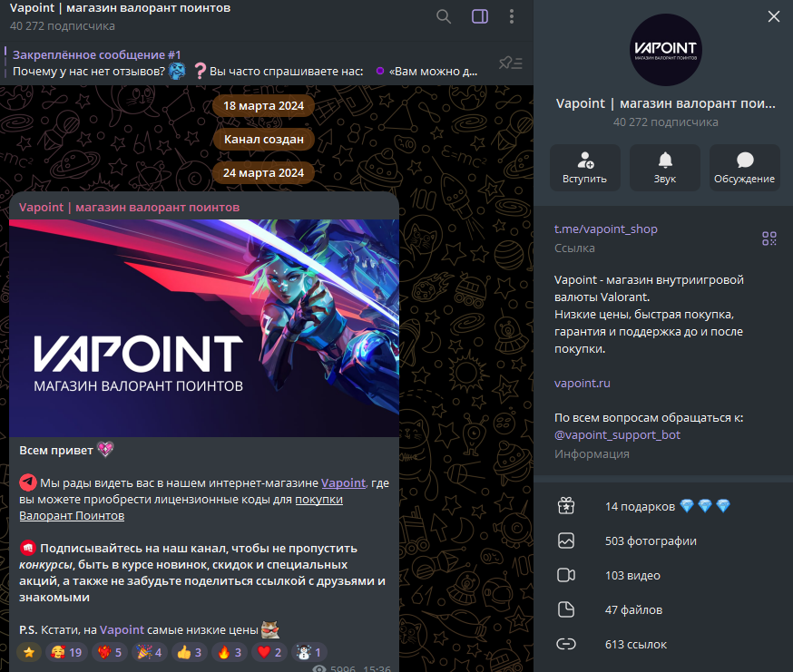Screen dimensions: 793x672
Task: Show the channel QR code icon
Action: [769, 239]
